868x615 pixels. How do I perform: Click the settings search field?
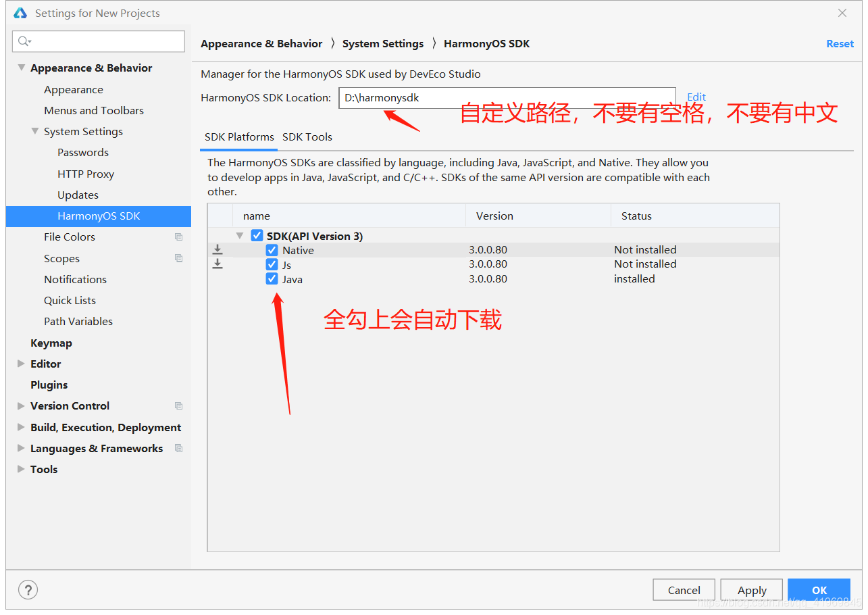coord(99,41)
